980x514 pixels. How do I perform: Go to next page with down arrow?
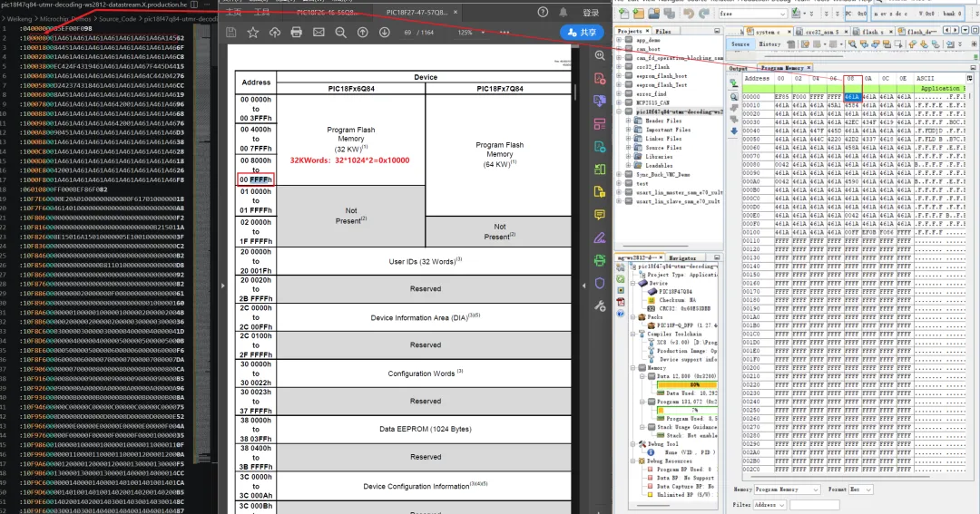coord(385,33)
